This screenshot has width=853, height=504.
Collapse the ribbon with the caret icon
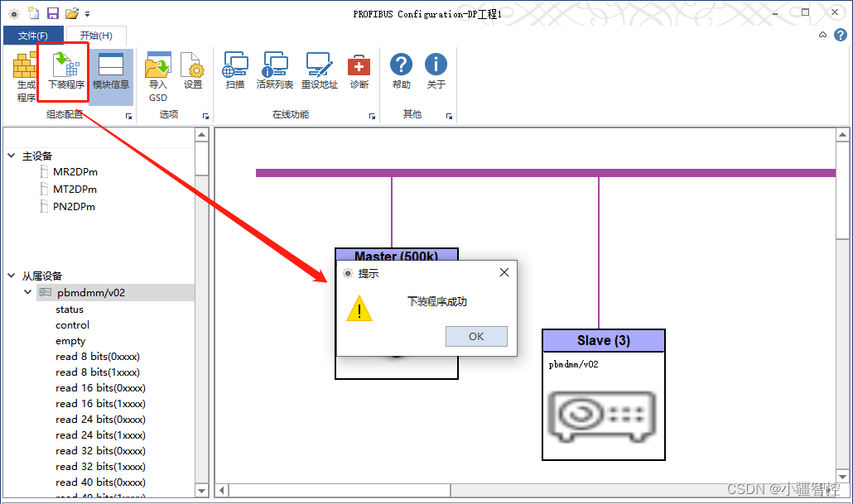tap(822, 35)
